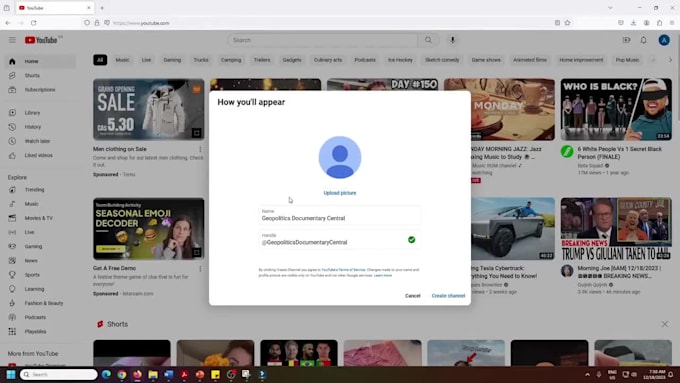This screenshot has height=383, width=680.
Task: Open Trending under Explore
Action: tap(41, 190)
